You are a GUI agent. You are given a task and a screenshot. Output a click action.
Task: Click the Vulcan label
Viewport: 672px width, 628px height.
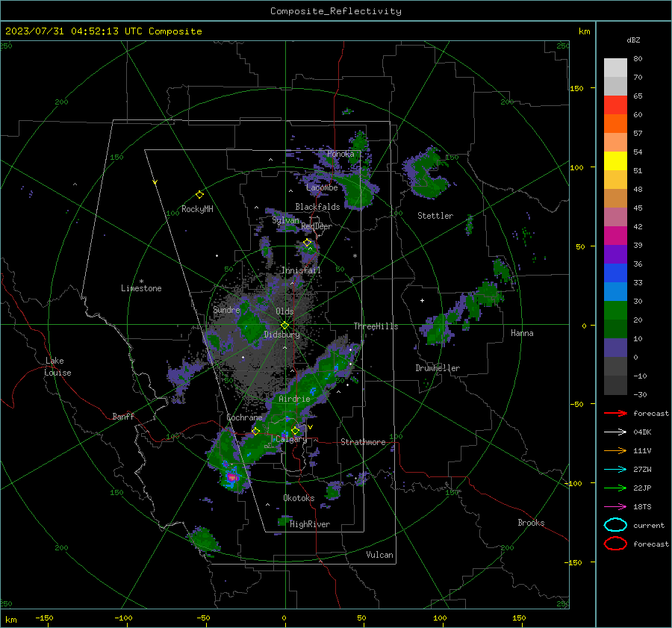click(379, 555)
